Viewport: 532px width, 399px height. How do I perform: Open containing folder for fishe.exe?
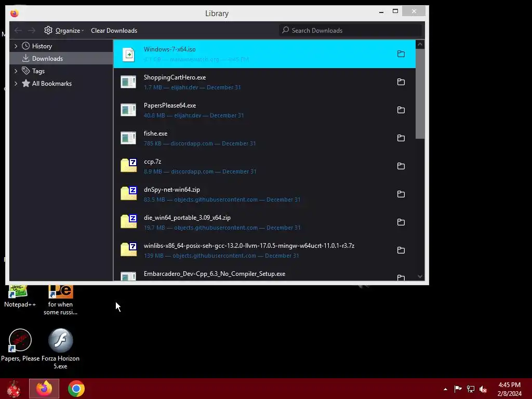401,138
